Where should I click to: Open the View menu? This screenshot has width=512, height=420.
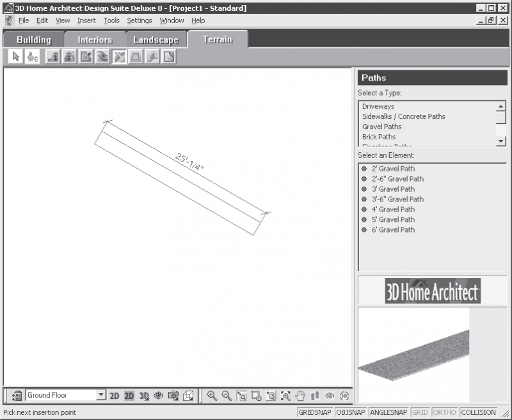point(62,20)
